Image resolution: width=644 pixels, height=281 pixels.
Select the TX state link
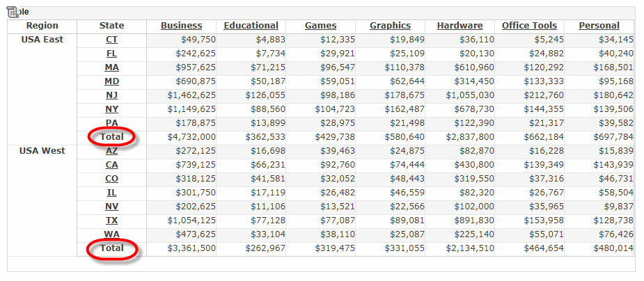tap(111, 220)
